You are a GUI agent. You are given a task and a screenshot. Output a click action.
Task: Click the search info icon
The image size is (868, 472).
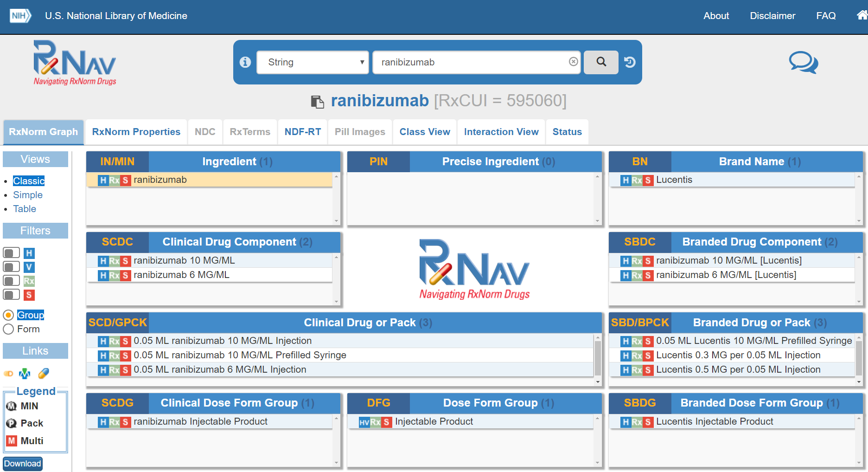pos(245,62)
